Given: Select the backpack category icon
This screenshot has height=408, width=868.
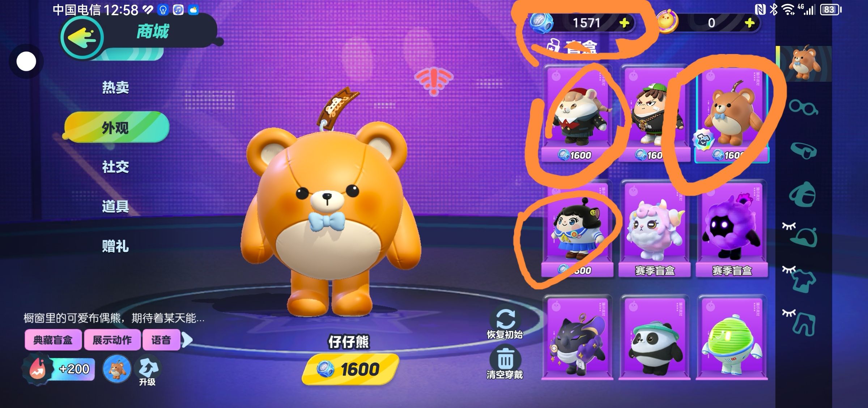Looking at the screenshot, I should point(803,194).
